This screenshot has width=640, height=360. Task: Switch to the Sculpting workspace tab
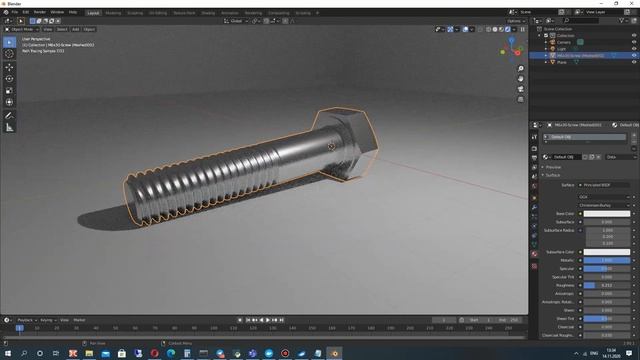click(x=135, y=13)
